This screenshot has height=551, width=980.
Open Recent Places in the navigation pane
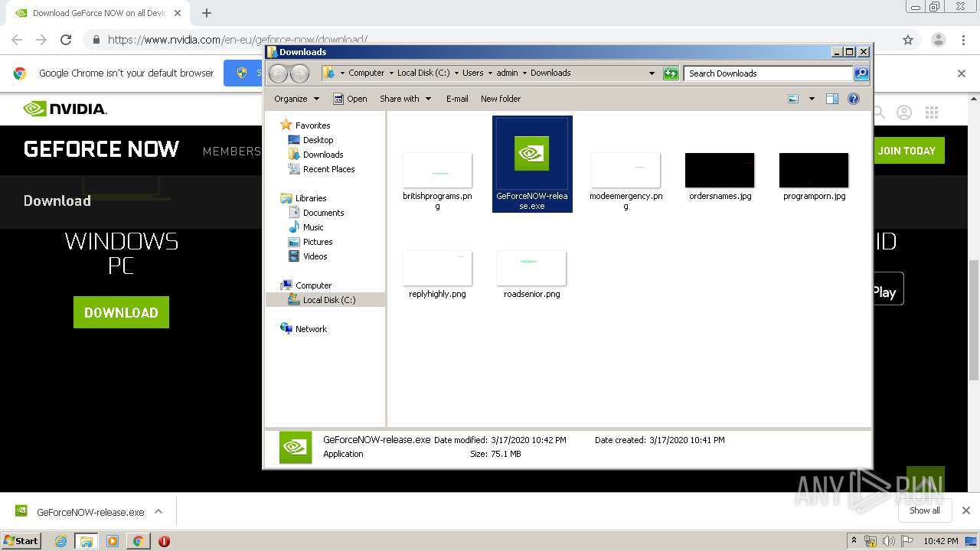coord(328,169)
